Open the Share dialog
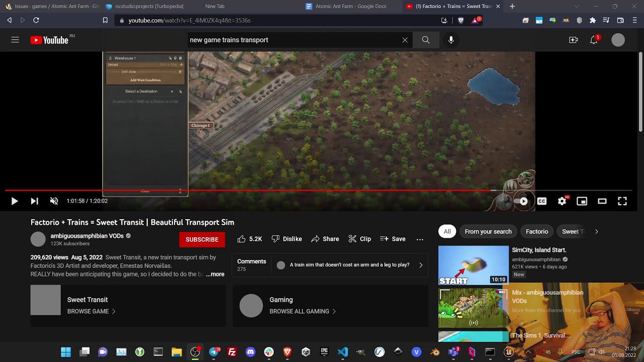Viewport: 644px width, 362px height. click(x=325, y=239)
